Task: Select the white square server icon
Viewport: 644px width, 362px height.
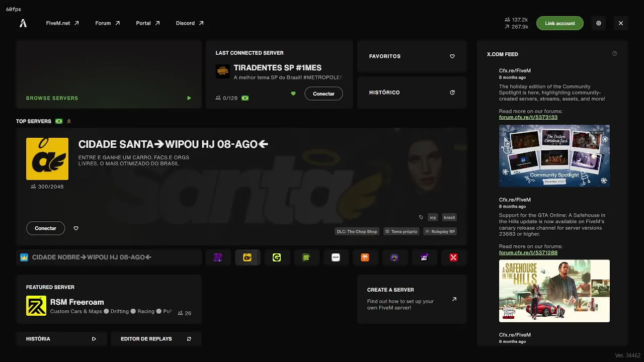Action: [336, 257]
